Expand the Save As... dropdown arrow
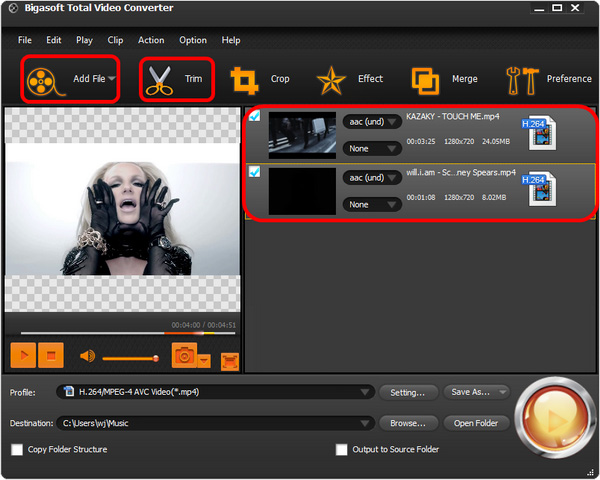Viewport: 600px width, 480px height. (503, 392)
